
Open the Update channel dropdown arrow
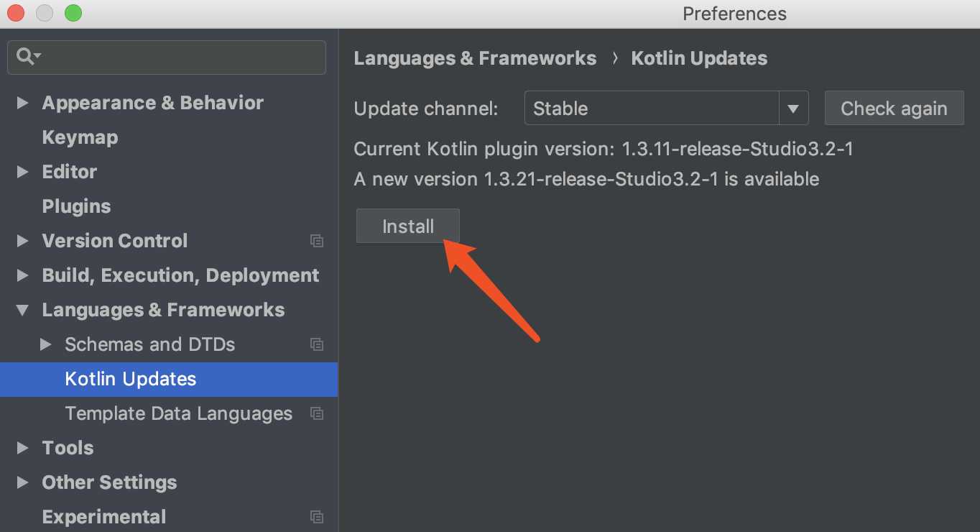pos(793,109)
